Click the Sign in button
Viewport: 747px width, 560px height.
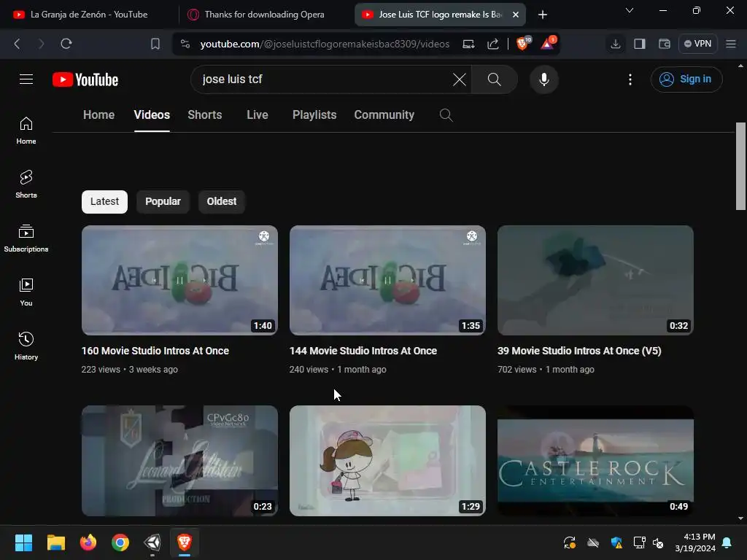coord(686,79)
